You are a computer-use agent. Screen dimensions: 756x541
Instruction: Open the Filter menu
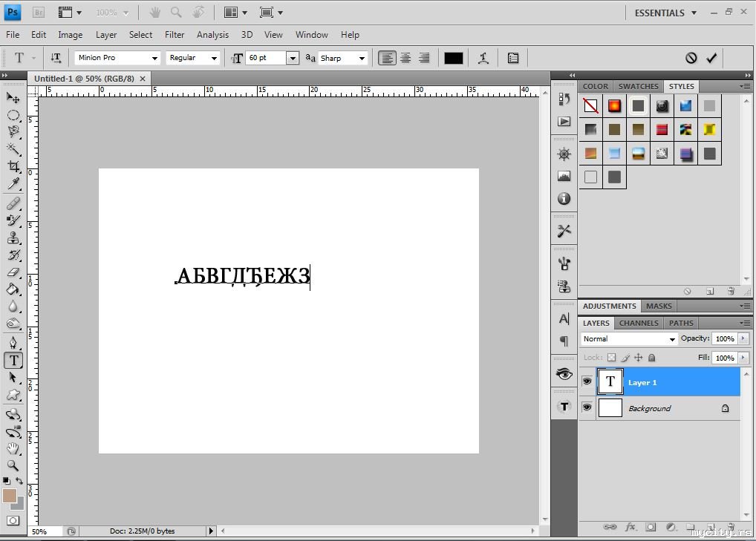[x=175, y=35]
